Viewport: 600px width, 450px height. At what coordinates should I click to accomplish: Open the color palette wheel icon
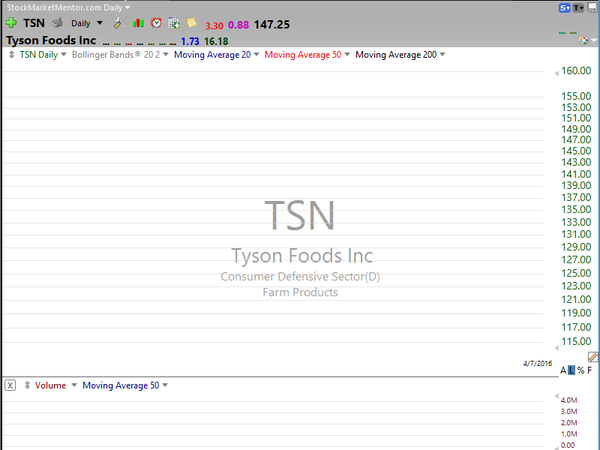coord(584,41)
